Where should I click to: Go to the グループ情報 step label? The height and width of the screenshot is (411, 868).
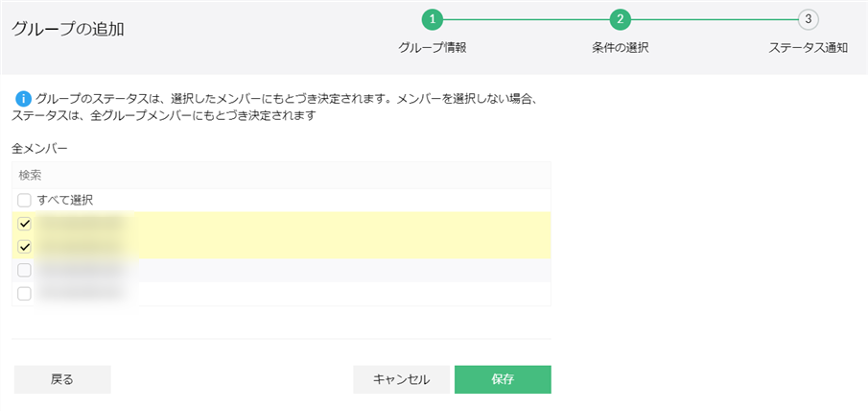[433, 47]
